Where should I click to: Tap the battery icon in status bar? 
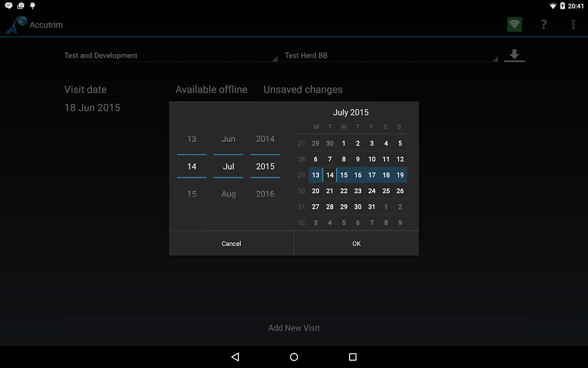pyautogui.click(x=562, y=6)
